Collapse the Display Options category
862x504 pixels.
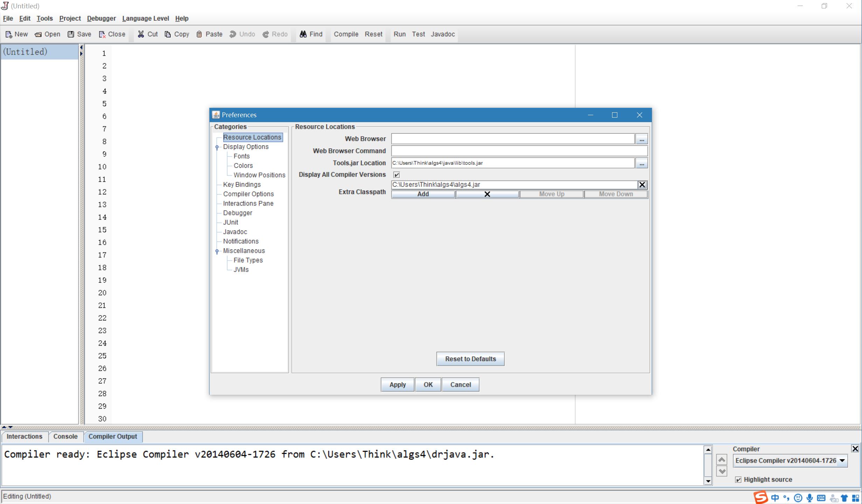point(217,147)
